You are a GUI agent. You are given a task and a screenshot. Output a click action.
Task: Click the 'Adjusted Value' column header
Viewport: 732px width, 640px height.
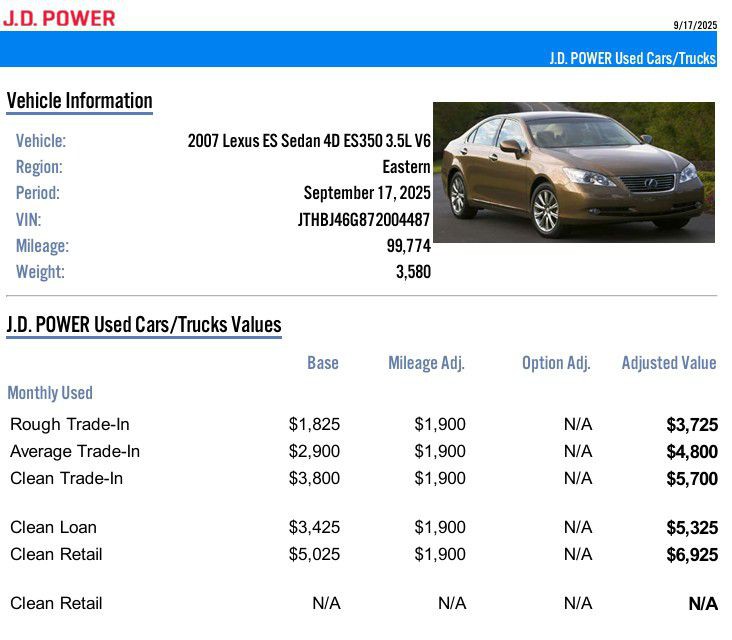click(x=669, y=363)
